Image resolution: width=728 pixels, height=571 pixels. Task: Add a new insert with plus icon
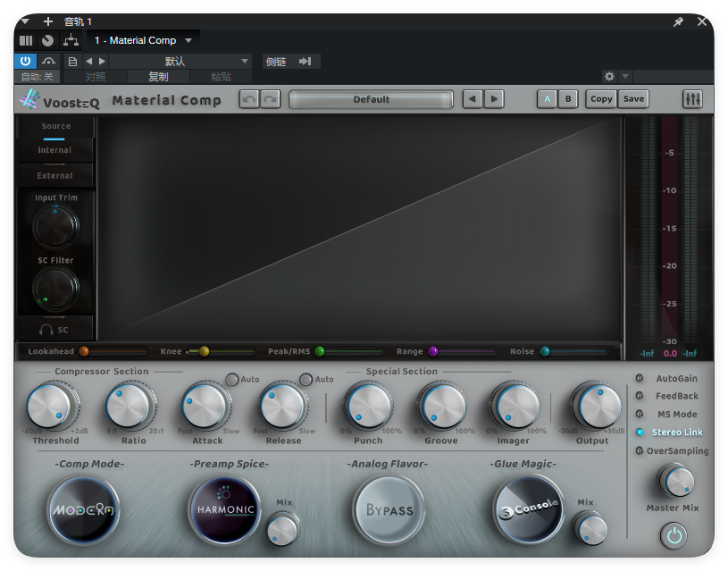48,21
